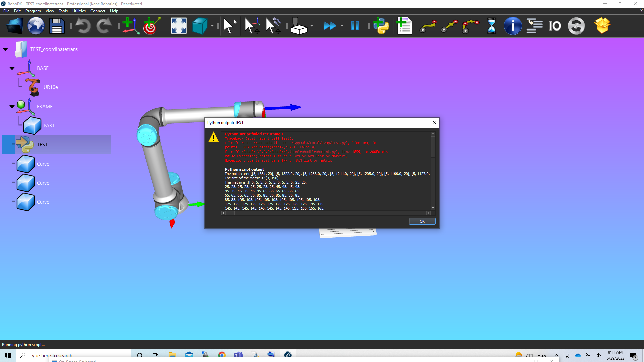The height and width of the screenshot is (362, 644).
Task: Click OK in Python output dialog
Action: pos(422,221)
